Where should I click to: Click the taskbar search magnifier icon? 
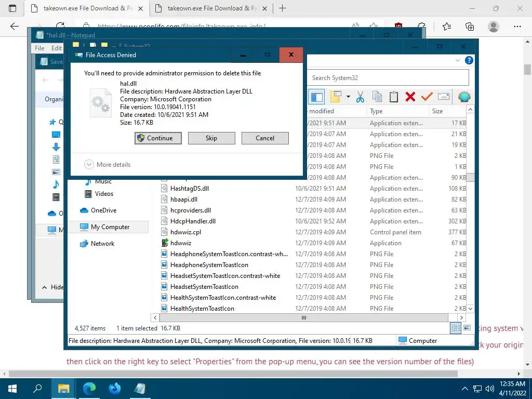click(37, 388)
